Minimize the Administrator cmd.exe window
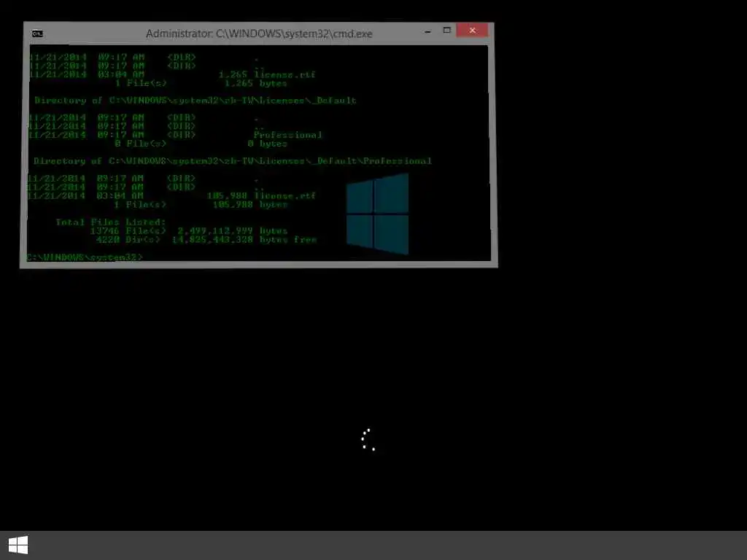The height and width of the screenshot is (560, 747). point(427,31)
